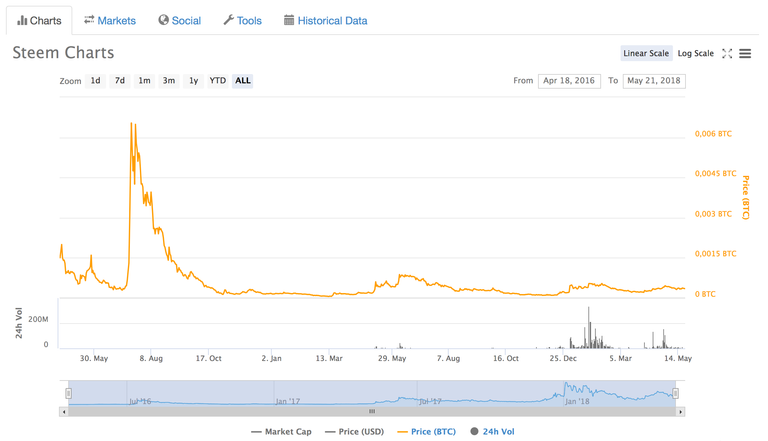Click the Steem Charts heading

[63, 53]
